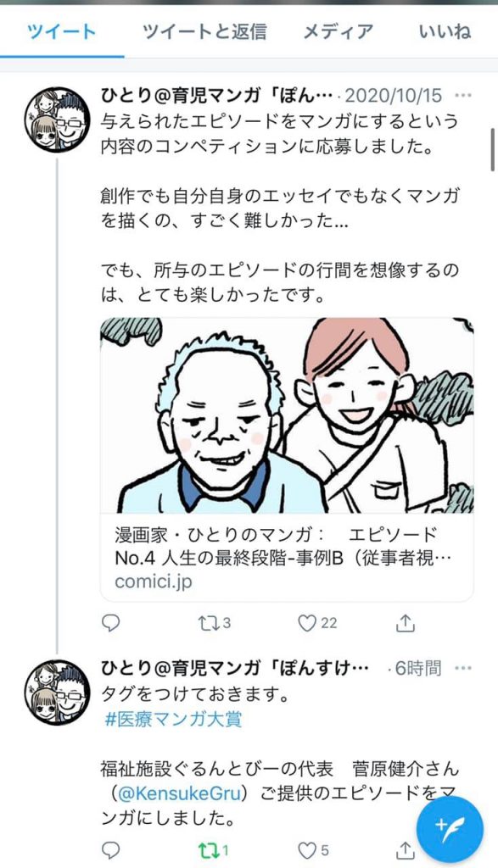Image resolution: width=498 pixels, height=868 pixels.
Task: Switch to the ツイートと返信 tab
Action: coord(204,31)
